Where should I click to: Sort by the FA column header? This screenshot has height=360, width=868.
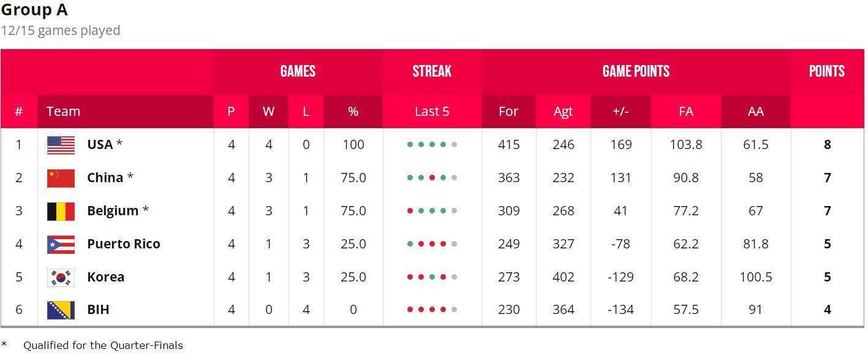click(x=686, y=112)
